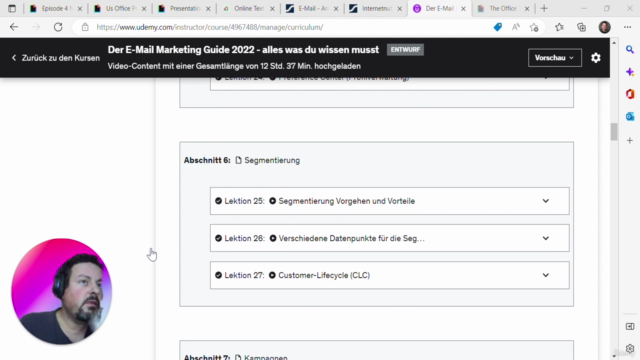Image resolution: width=640 pixels, height=360 pixels.
Task: Click the checkmark icon of Lektion 27
Action: pos(218,275)
